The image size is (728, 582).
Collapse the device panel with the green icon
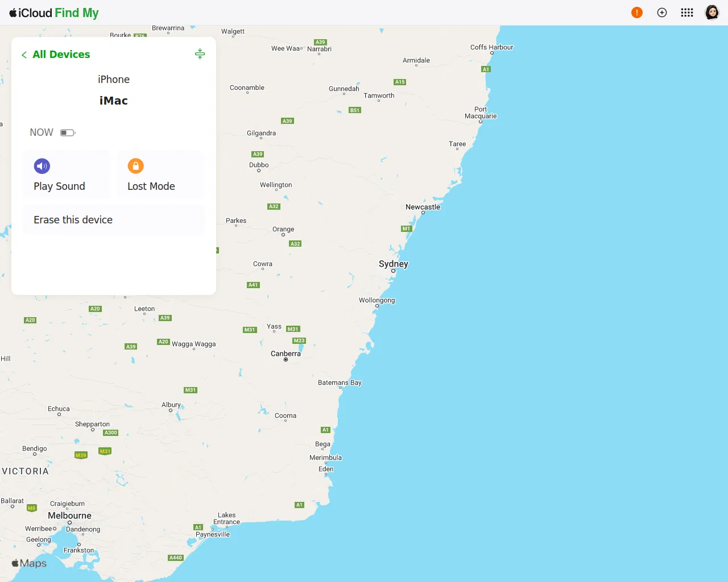click(200, 54)
